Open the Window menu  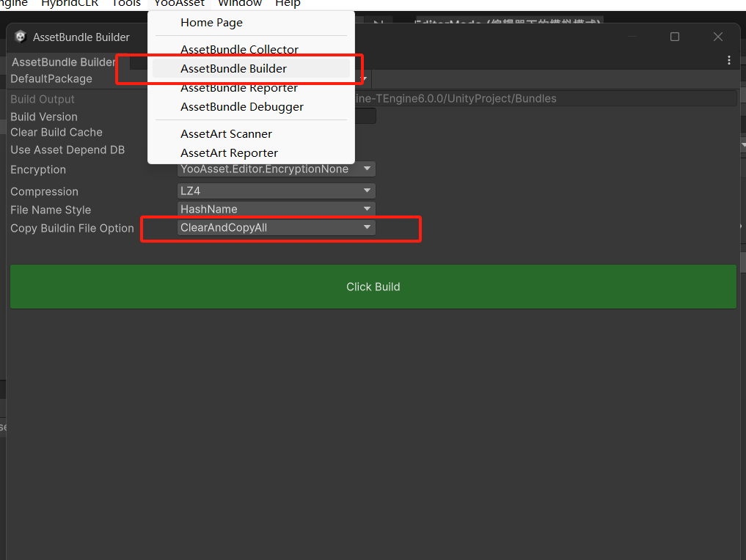(240, 4)
